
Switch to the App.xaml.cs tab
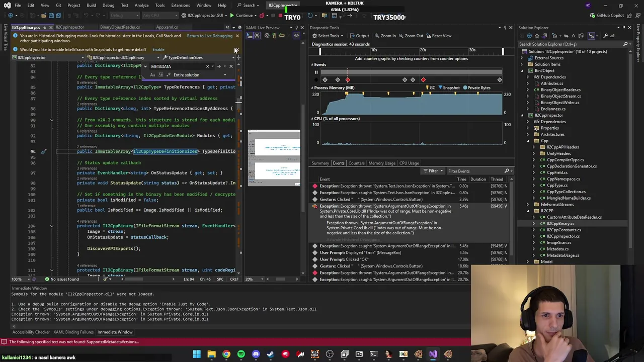(x=167, y=27)
